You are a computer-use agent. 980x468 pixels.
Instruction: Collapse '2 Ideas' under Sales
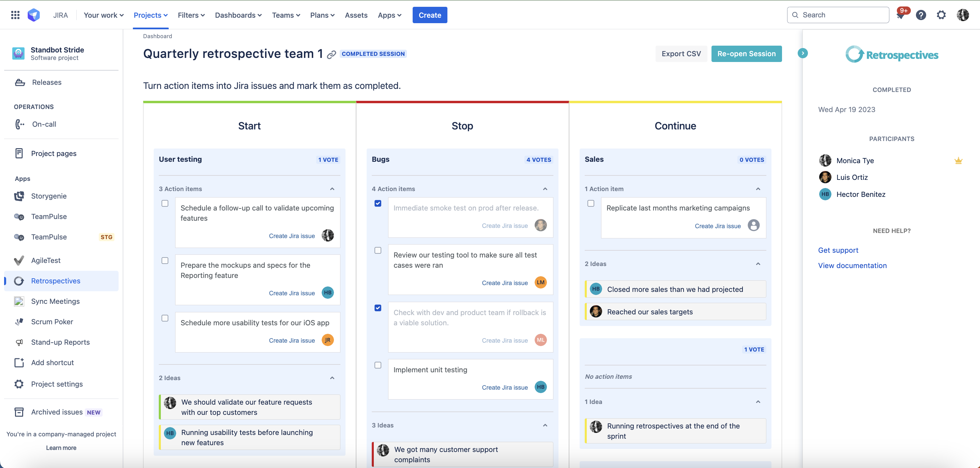pos(758,264)
